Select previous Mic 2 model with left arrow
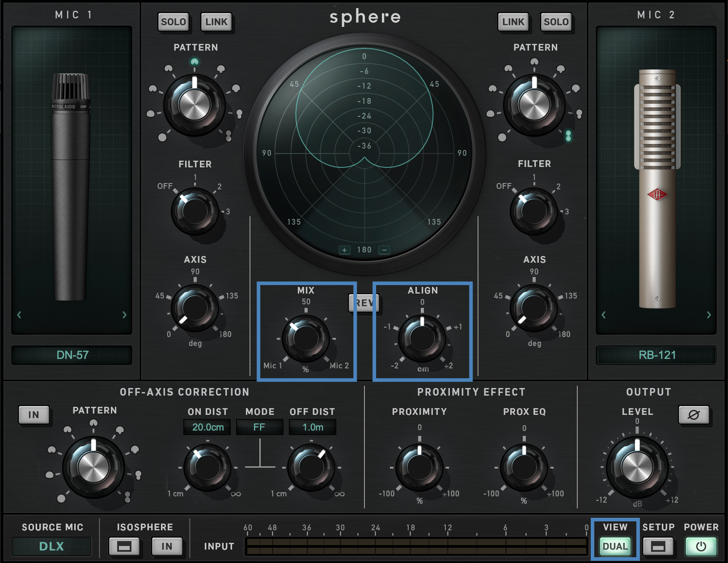 pos(604,315)
